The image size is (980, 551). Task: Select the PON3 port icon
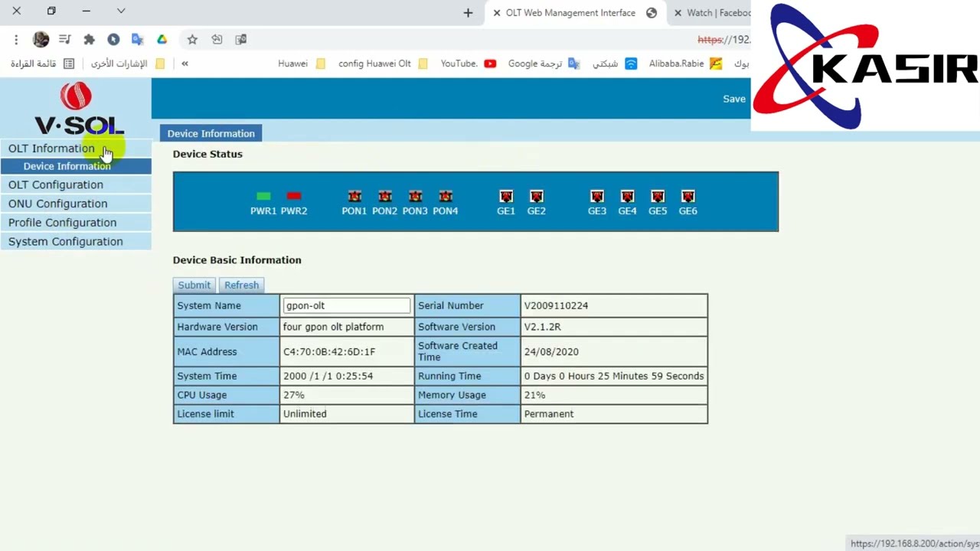tap(415, 197)
